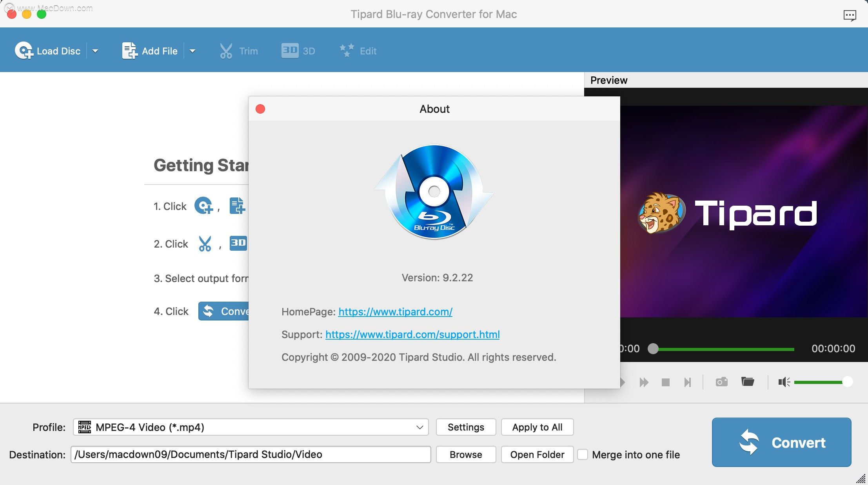Take a snapshot with the camera icon

pyautogui.click(x=721, y=382)
